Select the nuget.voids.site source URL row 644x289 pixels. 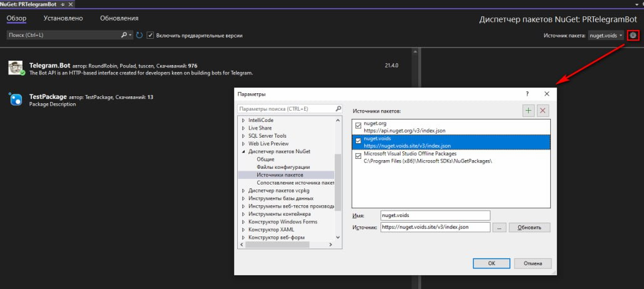pyautogui.click(x=407, y=146)
